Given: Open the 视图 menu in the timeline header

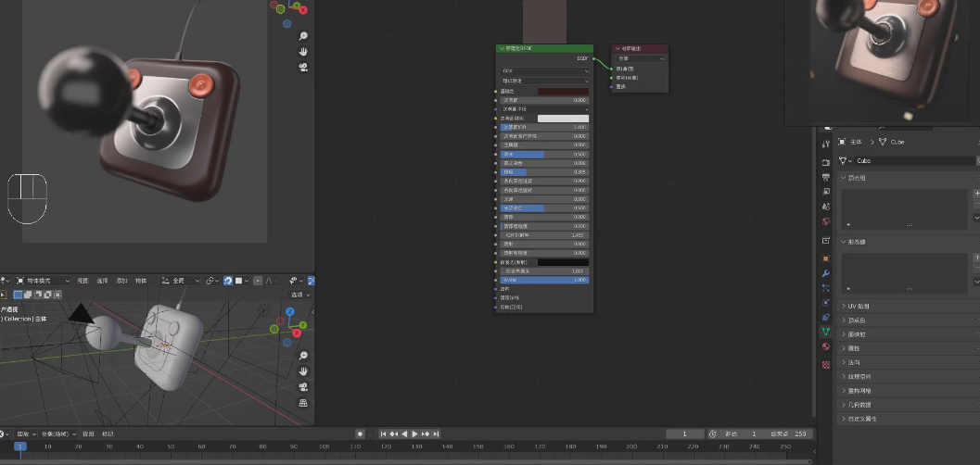Looking at the screenshot, I should pyautogui.click(x=88, y=434).
